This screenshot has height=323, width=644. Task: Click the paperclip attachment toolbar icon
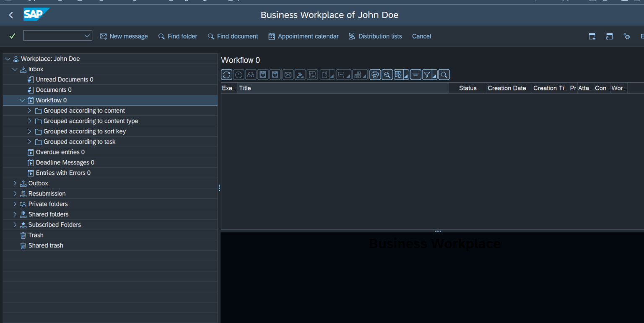[325, 75]
